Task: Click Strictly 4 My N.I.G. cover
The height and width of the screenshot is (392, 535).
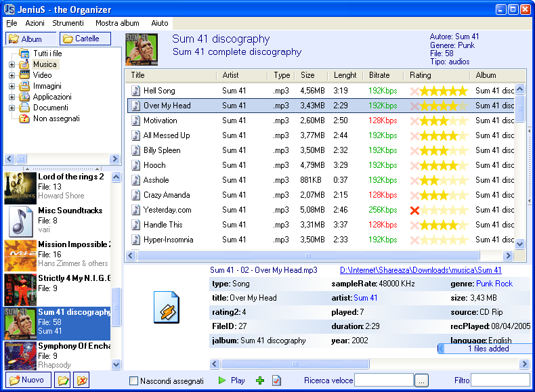Action: (x=20, y=290)
